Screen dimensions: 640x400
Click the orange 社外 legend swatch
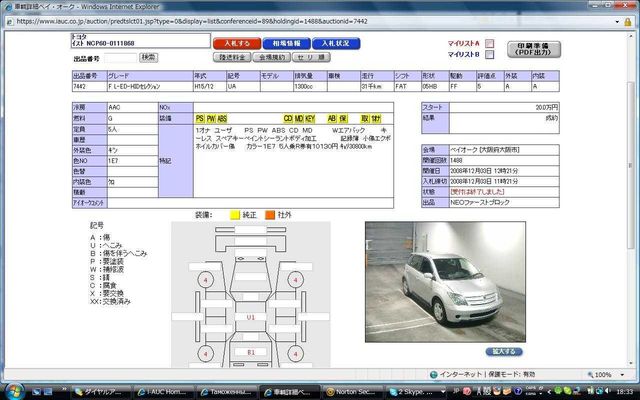[270, 215]
